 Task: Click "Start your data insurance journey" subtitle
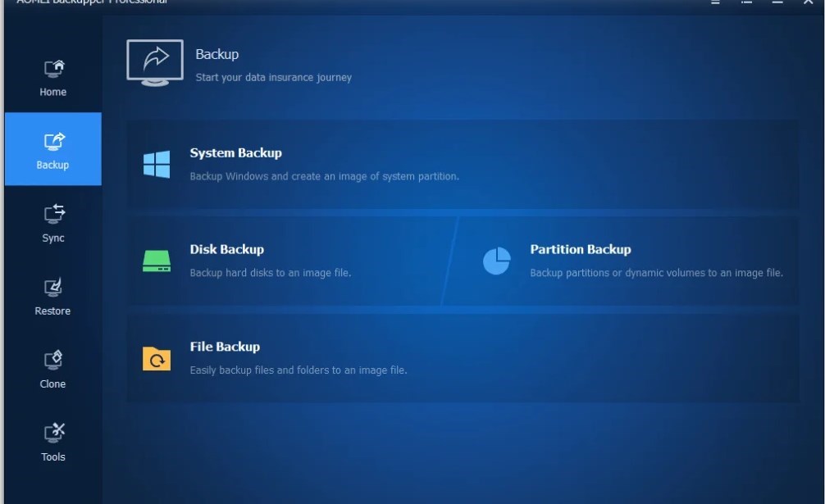click(274, 78)
